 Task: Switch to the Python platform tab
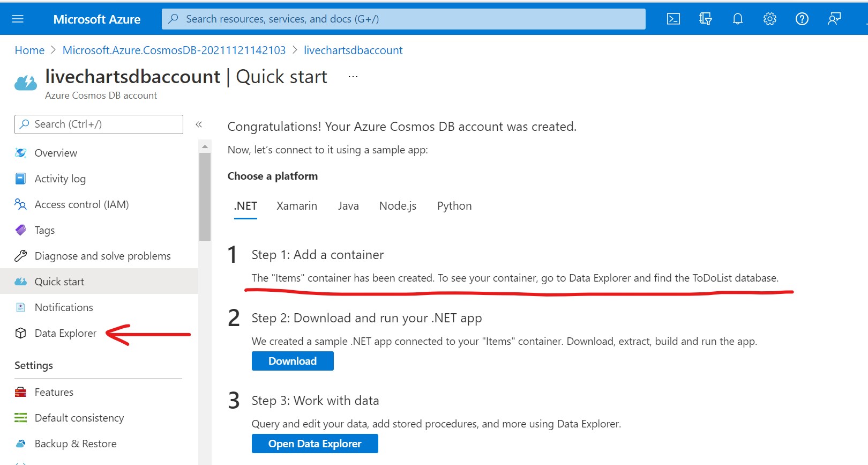(x=454, y=206)
